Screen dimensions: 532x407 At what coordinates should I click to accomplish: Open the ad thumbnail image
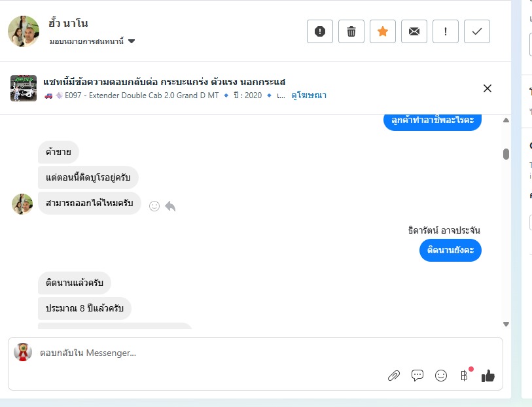click(x=24, y=88)
